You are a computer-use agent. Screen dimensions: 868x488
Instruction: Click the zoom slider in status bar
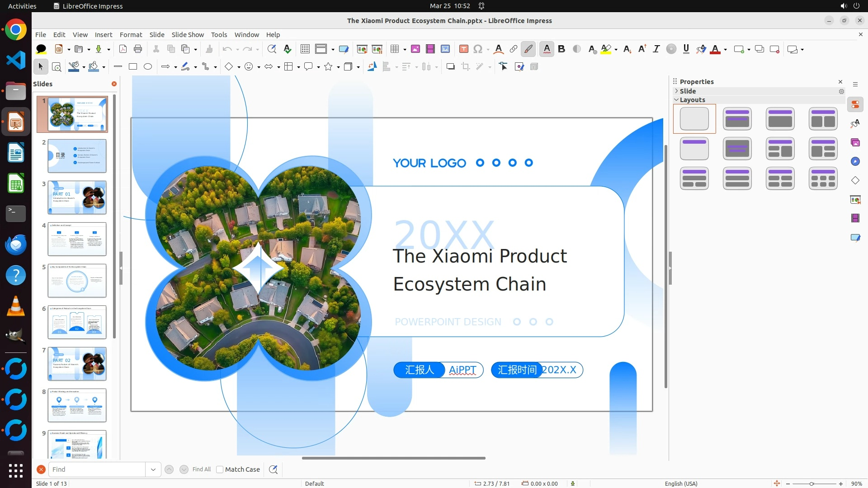tap(811, 484)
